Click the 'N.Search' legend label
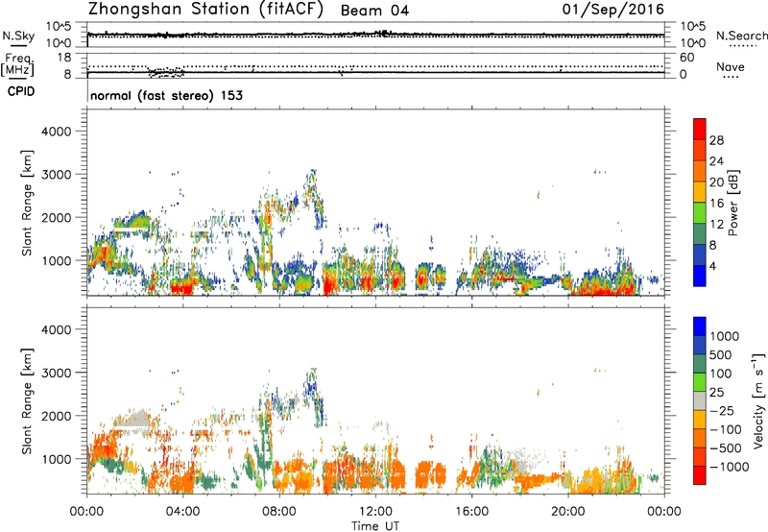 pyautogui.click(x=741, y=36)
